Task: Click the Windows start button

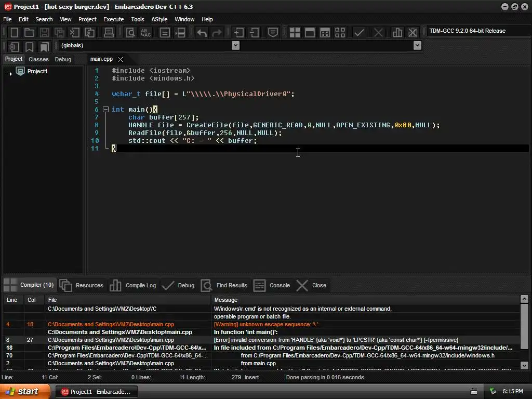Action: click(24, 392)
